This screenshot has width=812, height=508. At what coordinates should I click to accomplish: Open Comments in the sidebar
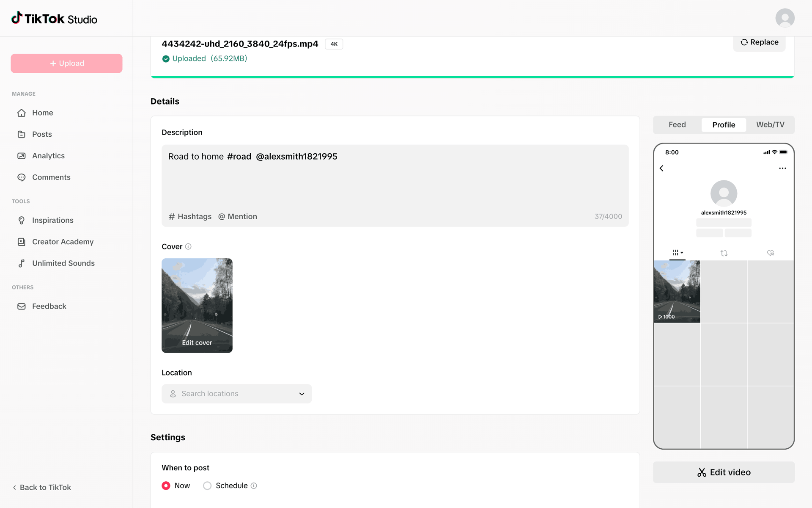pos(66,177)
